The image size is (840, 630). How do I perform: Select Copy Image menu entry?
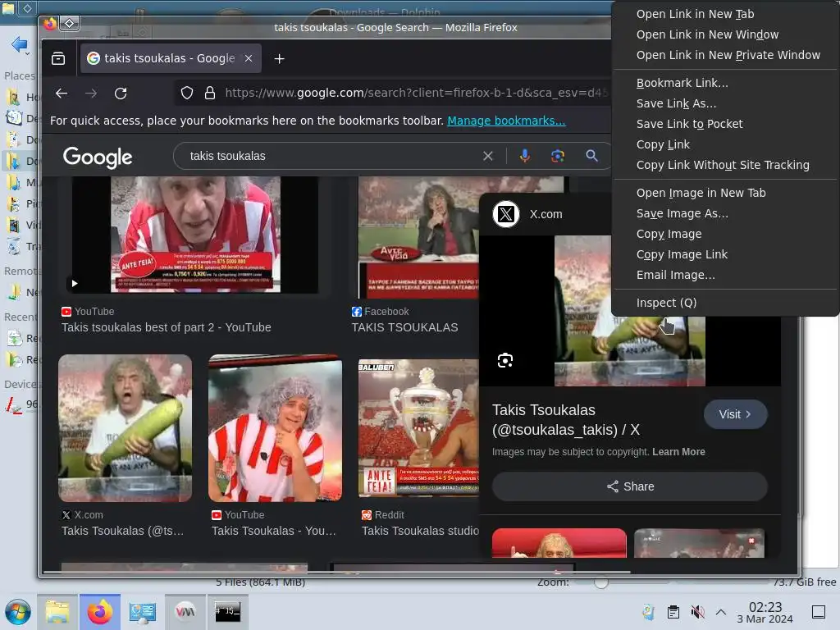[725, 234]
